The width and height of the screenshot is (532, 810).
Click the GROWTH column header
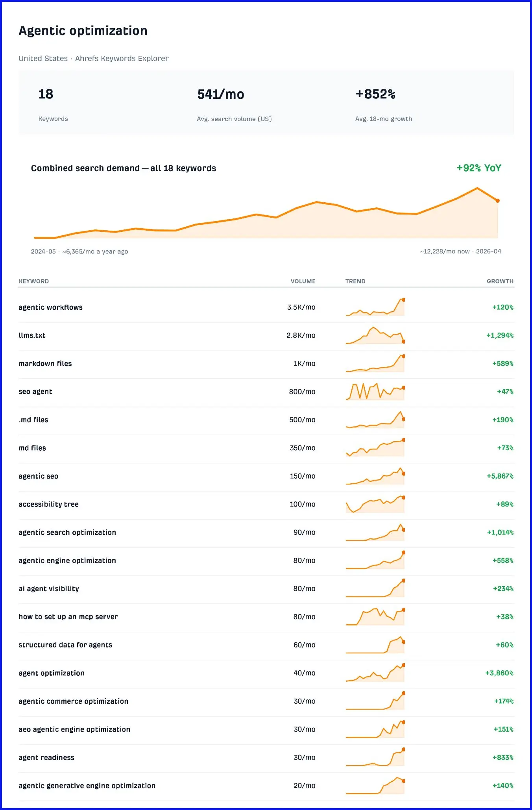click(500, 281)
